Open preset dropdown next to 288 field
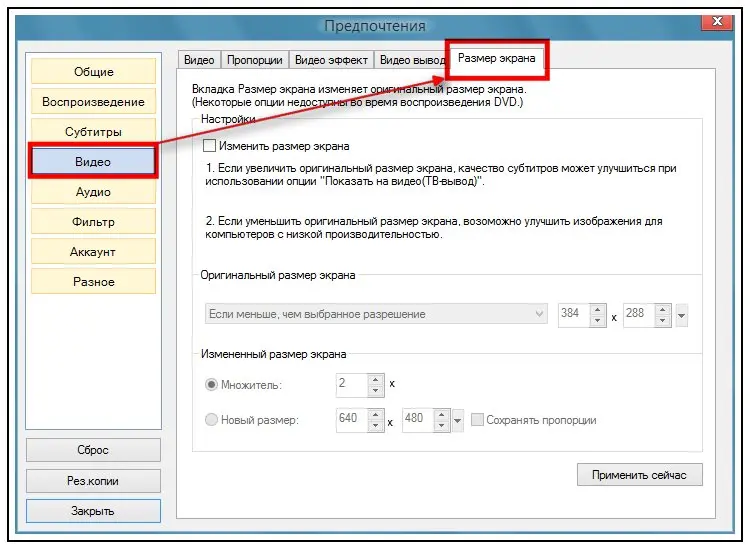This screenshot has width=750, height=549. [682, 315]
